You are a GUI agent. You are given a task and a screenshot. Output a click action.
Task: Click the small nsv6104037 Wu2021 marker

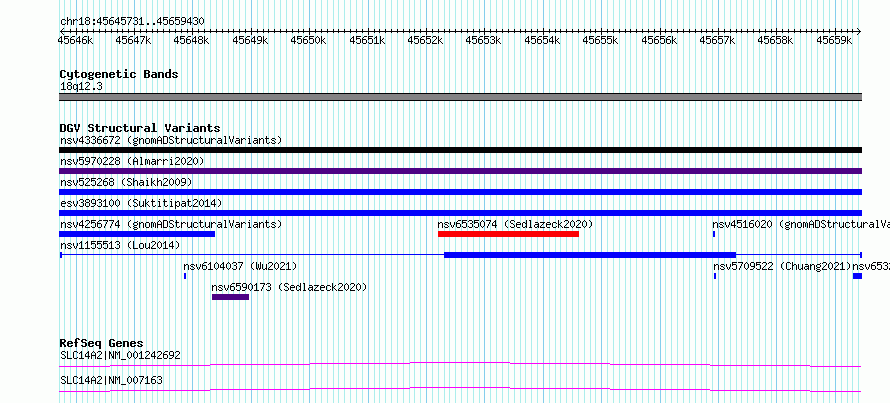(x=185, y=276)
